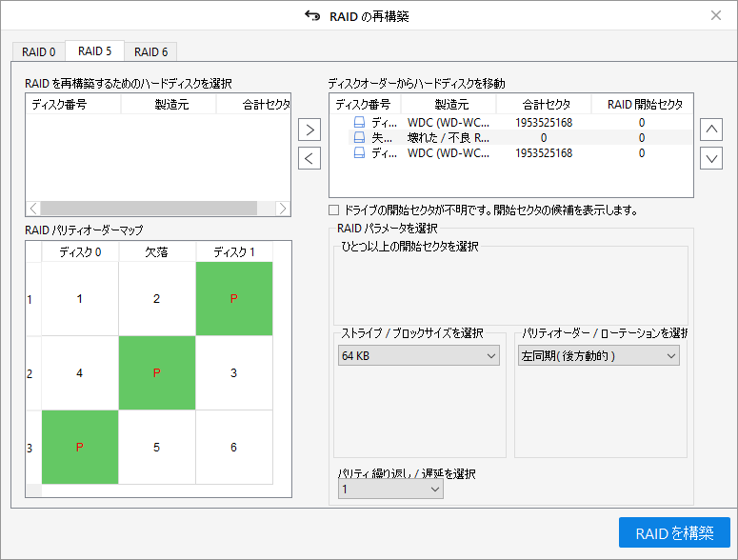Image resolution: width=738 pixels, height=560 pixels.
Task: Click parity map cell numbered 1
Action: tap(80, 298)
